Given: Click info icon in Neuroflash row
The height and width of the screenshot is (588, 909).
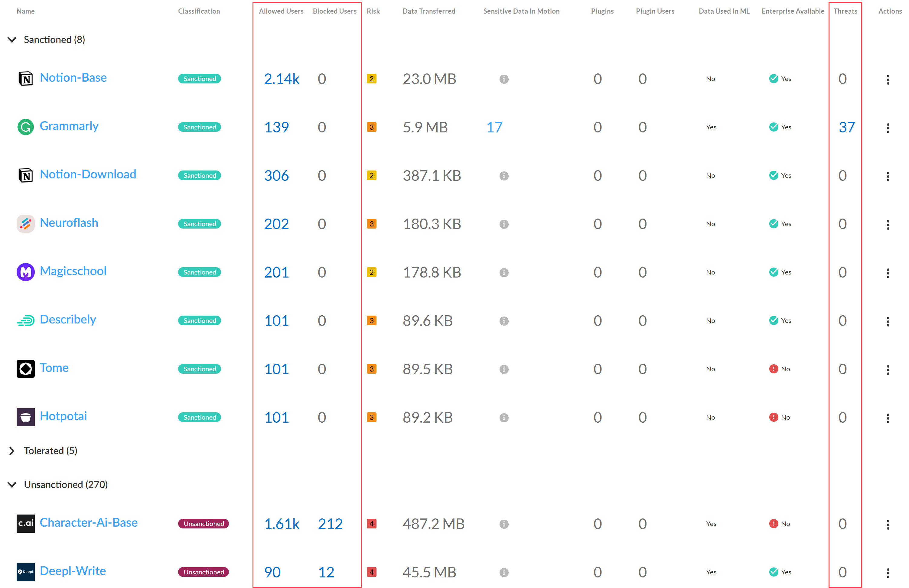Looking at the screenshot, I should click(504, 224).
